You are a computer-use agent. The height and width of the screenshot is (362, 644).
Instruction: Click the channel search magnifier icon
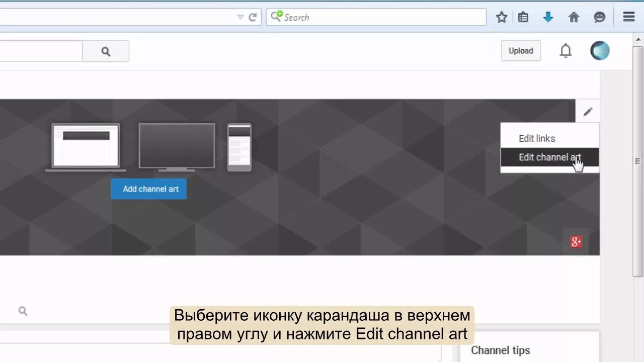[x=23, y=311]
